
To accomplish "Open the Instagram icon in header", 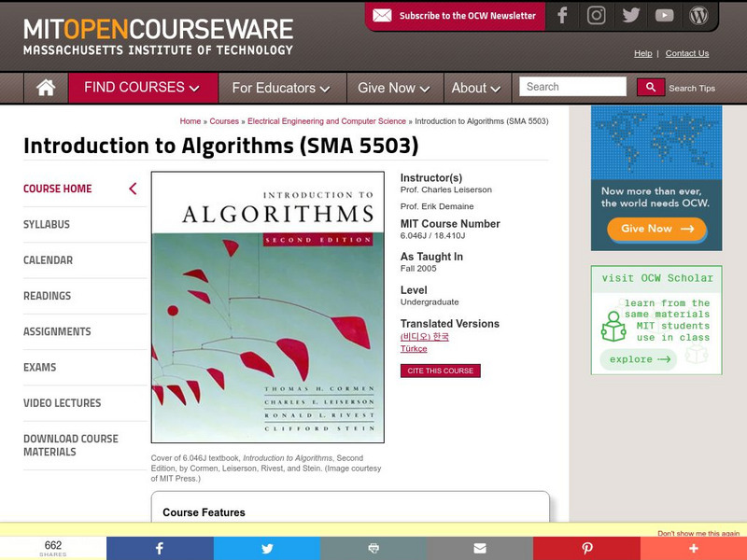I will pos(596,15).
